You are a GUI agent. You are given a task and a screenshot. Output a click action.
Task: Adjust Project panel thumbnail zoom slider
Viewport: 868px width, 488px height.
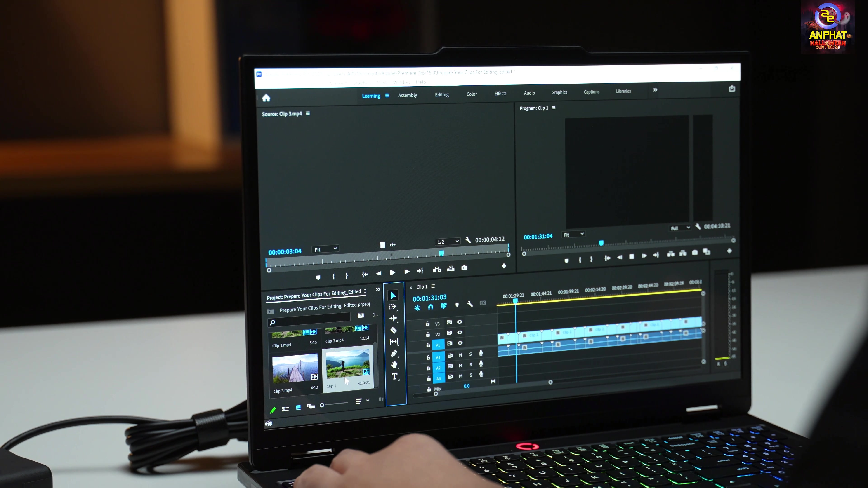pos(322,405)
